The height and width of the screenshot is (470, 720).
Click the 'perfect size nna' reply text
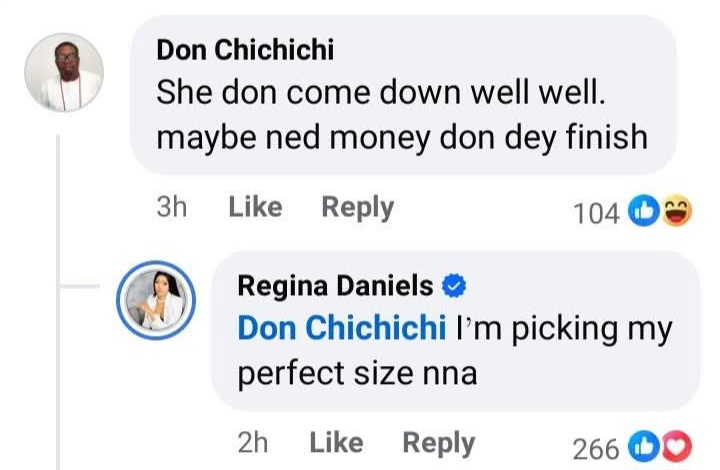(x=357, y=374)
